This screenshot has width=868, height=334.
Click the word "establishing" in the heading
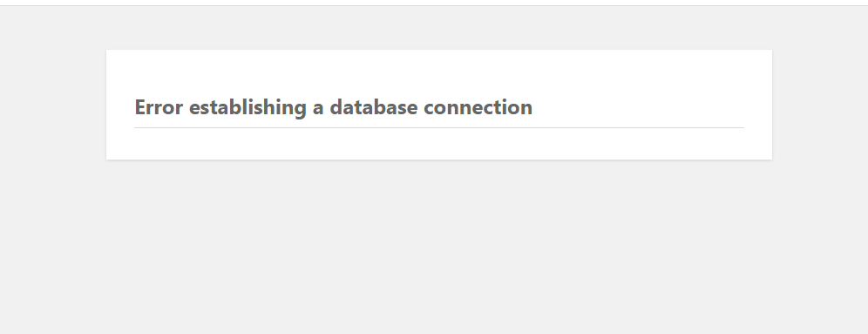coord(248,108)
